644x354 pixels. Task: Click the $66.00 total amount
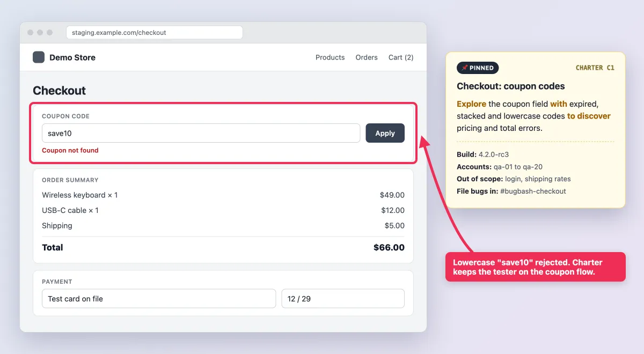point(389,247)
